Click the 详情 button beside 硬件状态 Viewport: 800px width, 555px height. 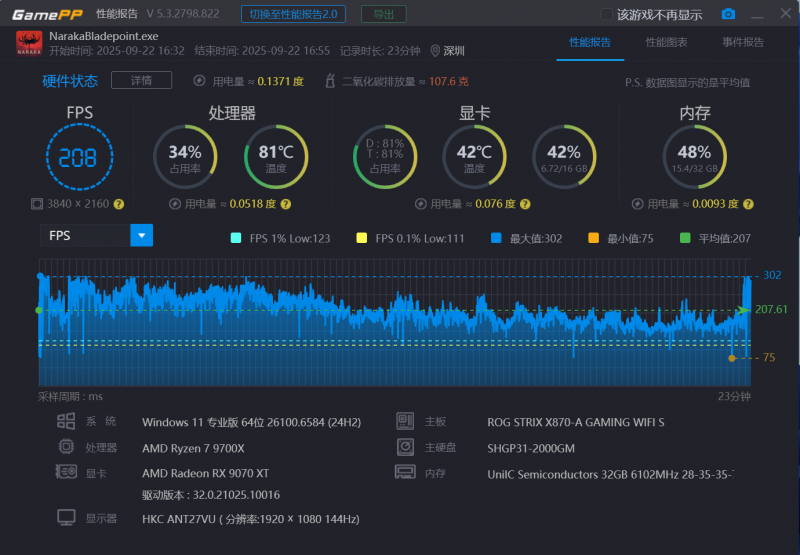[141, 80]
